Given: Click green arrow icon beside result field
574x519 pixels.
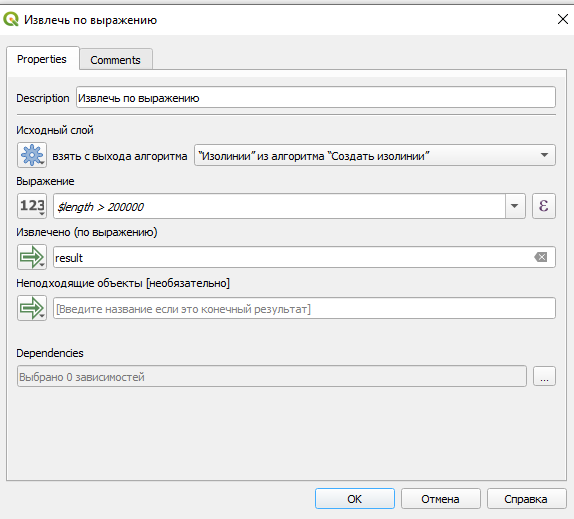Looking at the screenshot, I should (32, 257).
